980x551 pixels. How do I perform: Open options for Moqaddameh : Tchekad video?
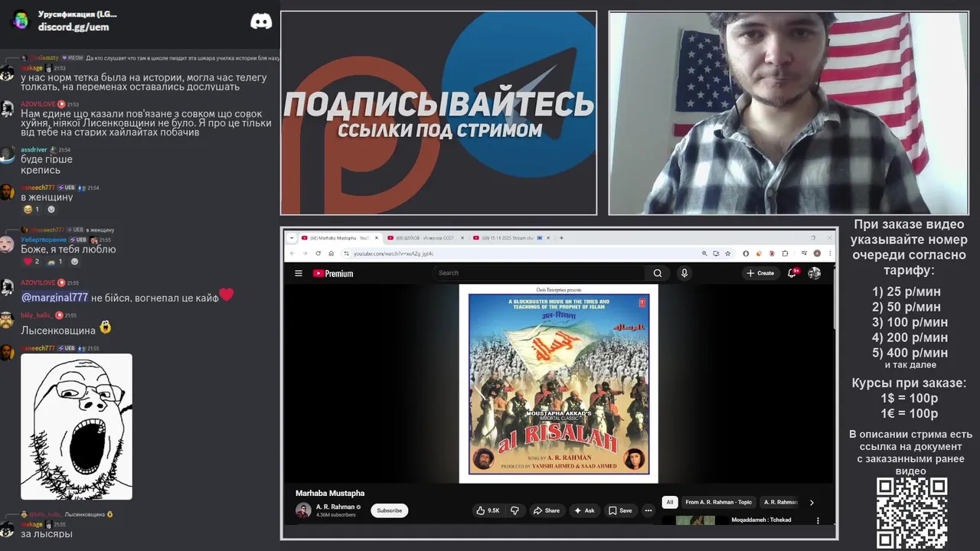click(818, 521)
